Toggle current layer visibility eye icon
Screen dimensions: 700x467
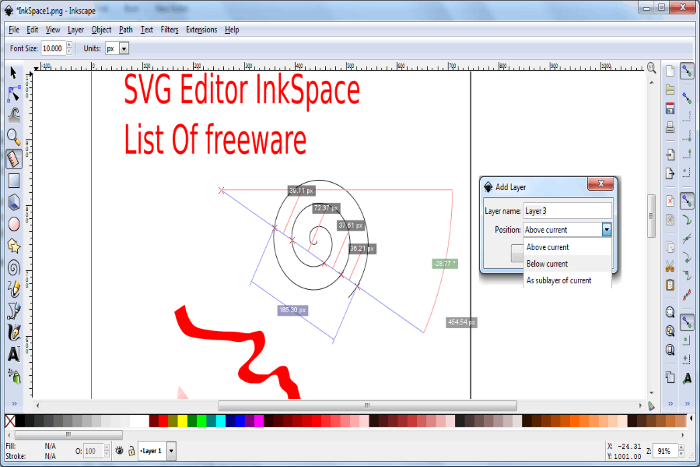pyautogui.click(x=119, y=451)
